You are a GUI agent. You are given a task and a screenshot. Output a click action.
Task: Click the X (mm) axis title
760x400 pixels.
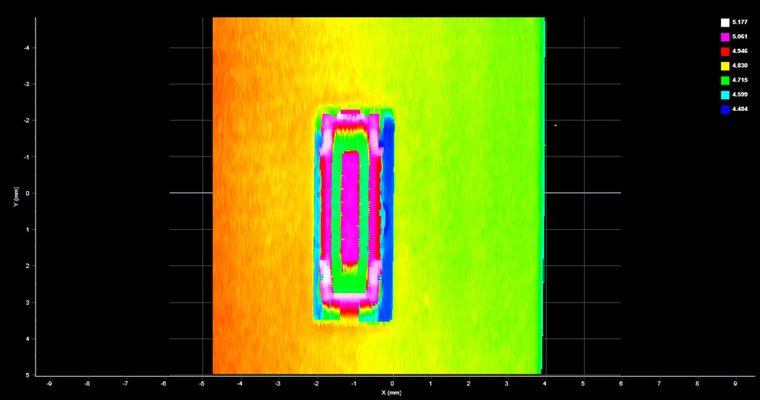click(x=391, y=393)
